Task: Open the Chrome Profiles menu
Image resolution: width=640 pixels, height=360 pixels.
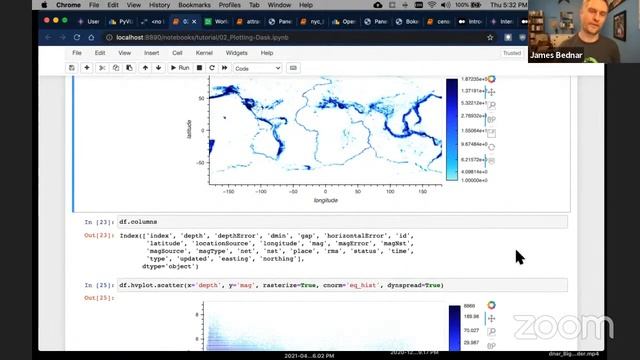Action: 230,5
